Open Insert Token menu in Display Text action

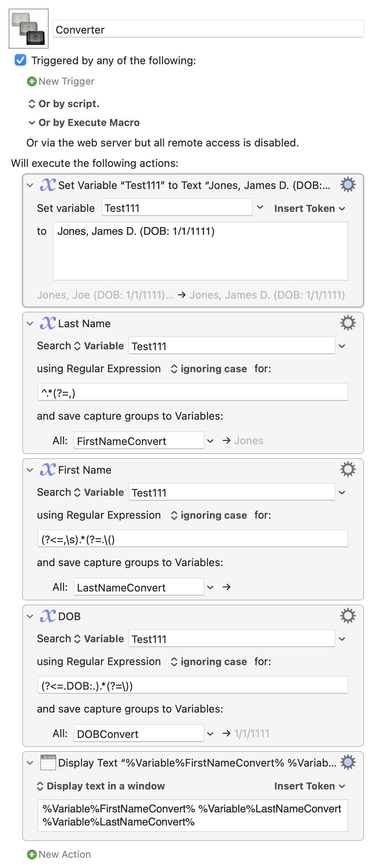click(x=310, y=786)
